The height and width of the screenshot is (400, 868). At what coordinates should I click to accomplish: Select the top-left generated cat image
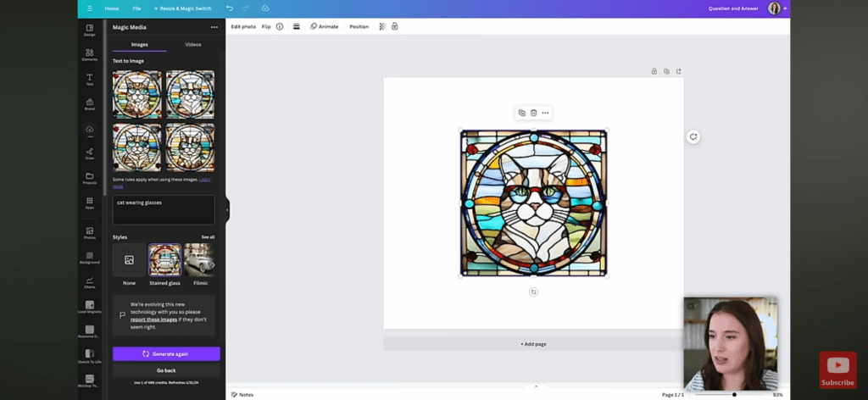click(137, 95)
